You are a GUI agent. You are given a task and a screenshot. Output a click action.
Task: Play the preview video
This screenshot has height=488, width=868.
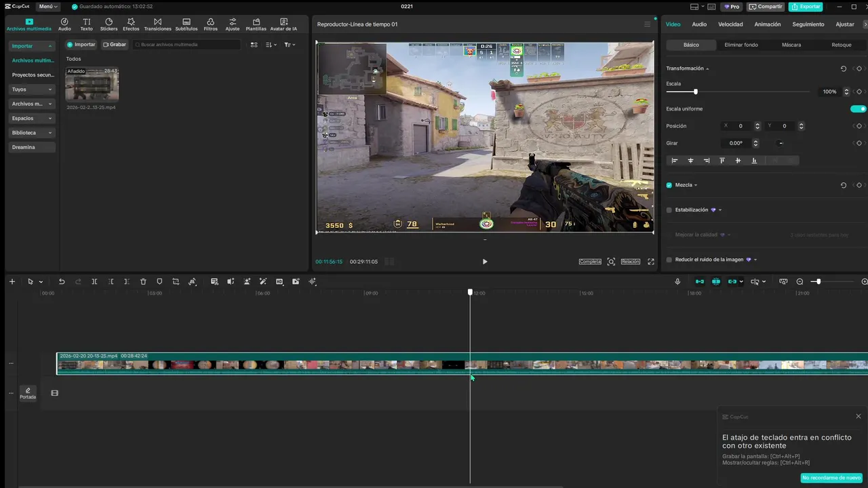pyautogui.click(x=484, y=262)
